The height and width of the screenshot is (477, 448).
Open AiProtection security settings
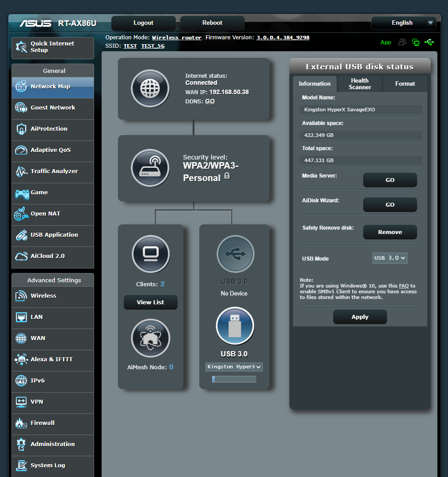click(53, 130)
